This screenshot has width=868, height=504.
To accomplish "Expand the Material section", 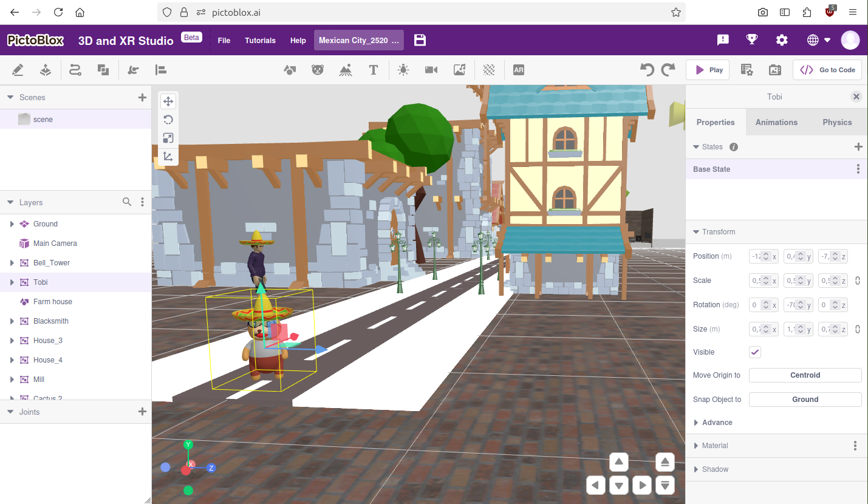I will pyautogui.click(x=715, y=446).
